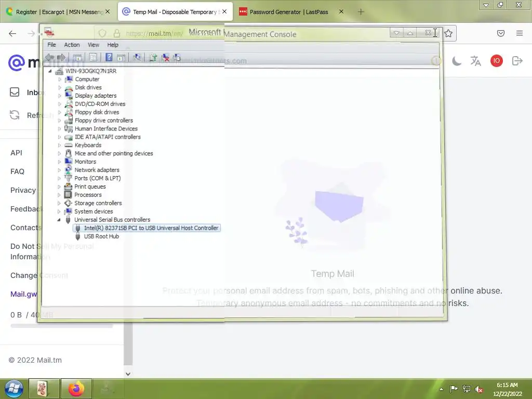Bookmark page with the Firefox star icon
The width and height of the screenshot is (532, 399).
pyautogui.click(x=448, y=33)
